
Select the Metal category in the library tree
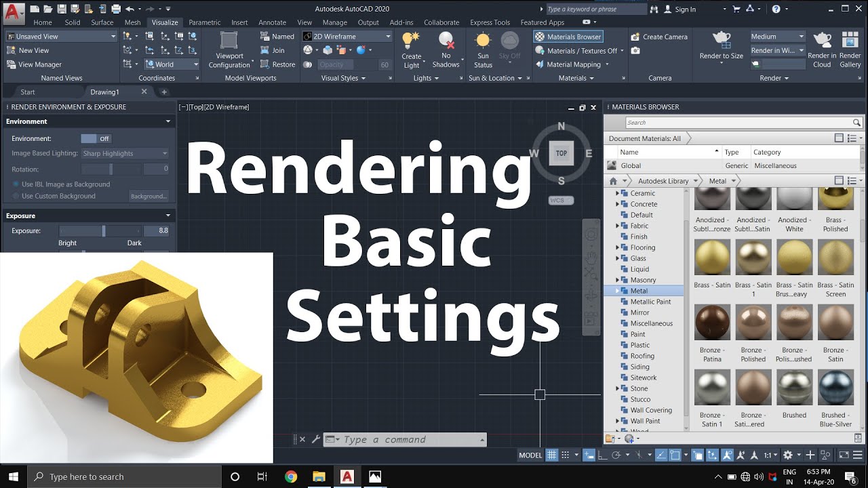[639, 291]
